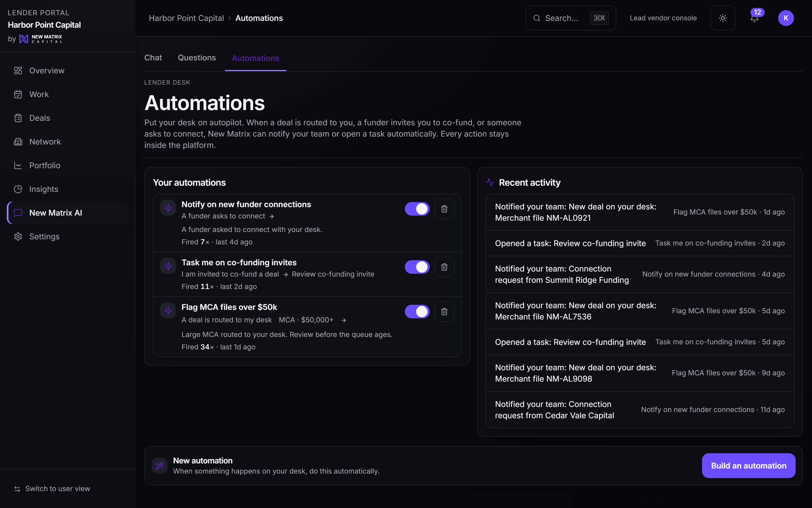Open the Insights sidebar item
Screen dimensions: 812x508
click(x=68, y=189)
